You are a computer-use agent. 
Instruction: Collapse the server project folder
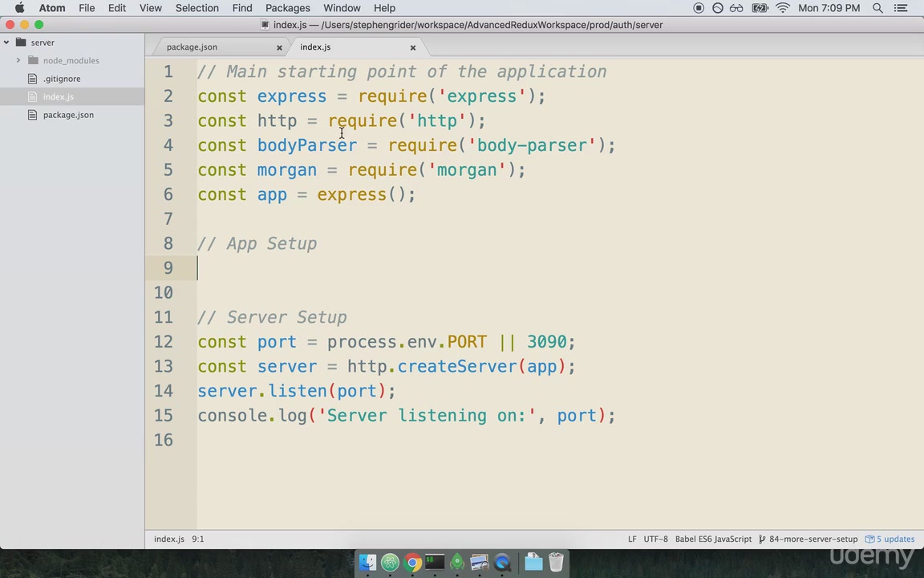point(6,43)
